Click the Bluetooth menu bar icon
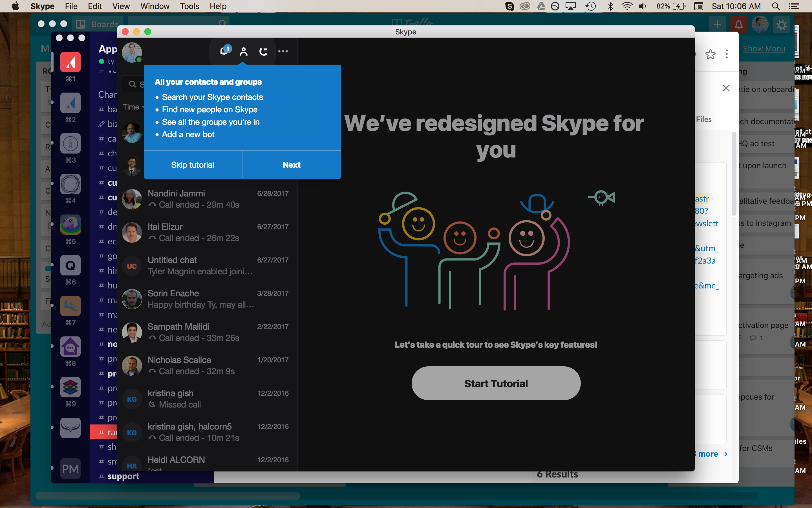The width and height of the screenshot is (812, 508). tap(610, 6)
